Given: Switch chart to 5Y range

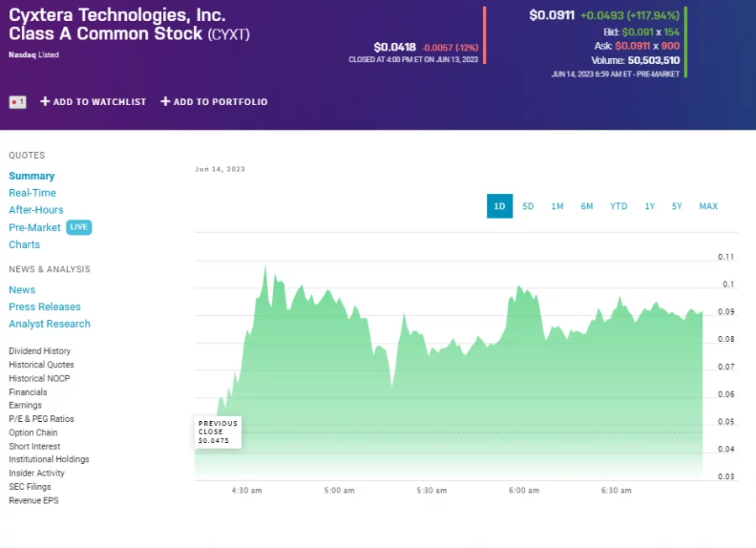Looking at the screenshot, I should 677,206.
